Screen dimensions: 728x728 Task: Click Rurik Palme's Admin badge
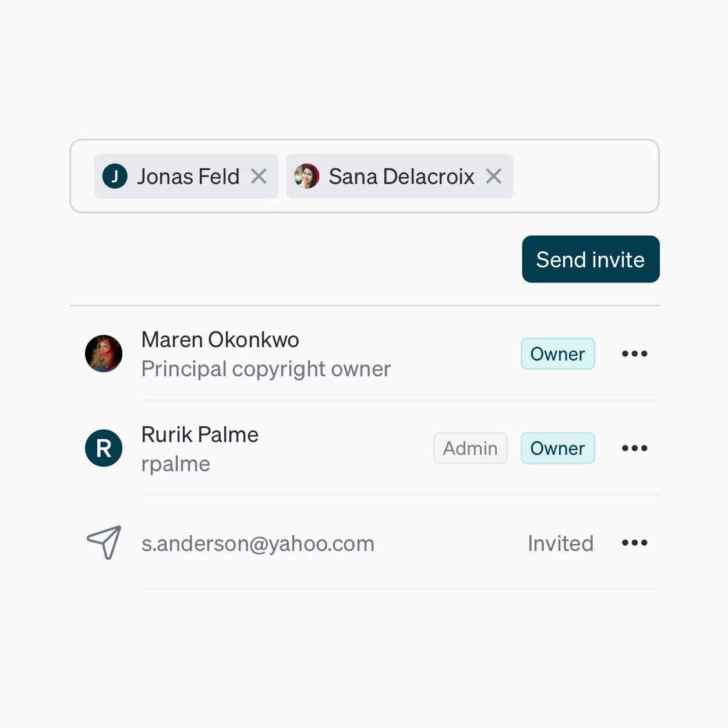pos(470,448)
